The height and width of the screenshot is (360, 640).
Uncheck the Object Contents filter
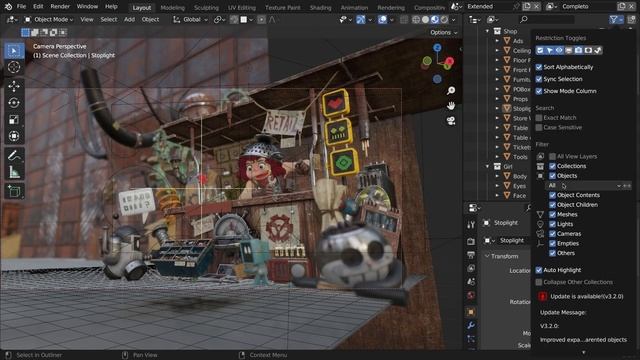[552, 195]
